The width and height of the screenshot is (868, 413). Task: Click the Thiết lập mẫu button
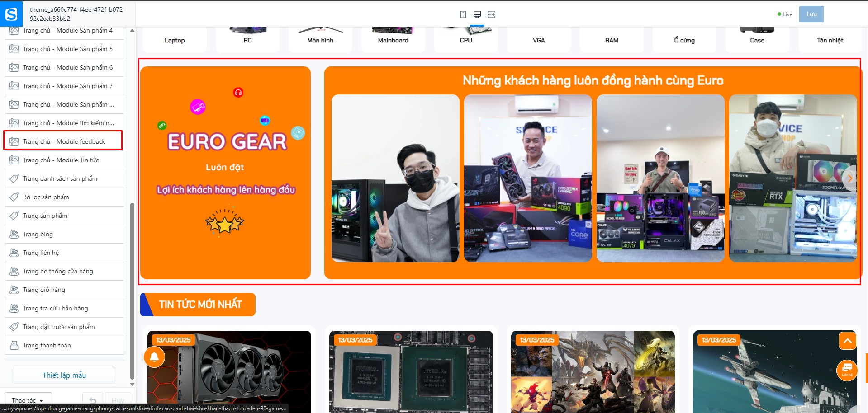pyautogui.click(x=64, y=375)
